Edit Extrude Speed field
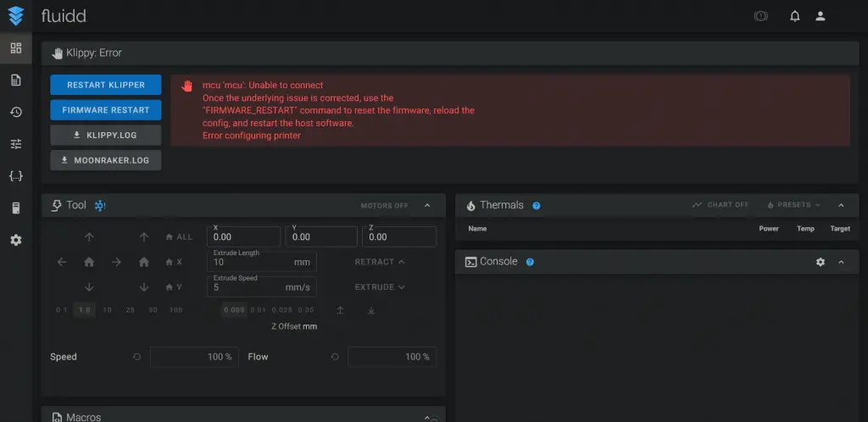868x422 pixels. coord(262,287)
